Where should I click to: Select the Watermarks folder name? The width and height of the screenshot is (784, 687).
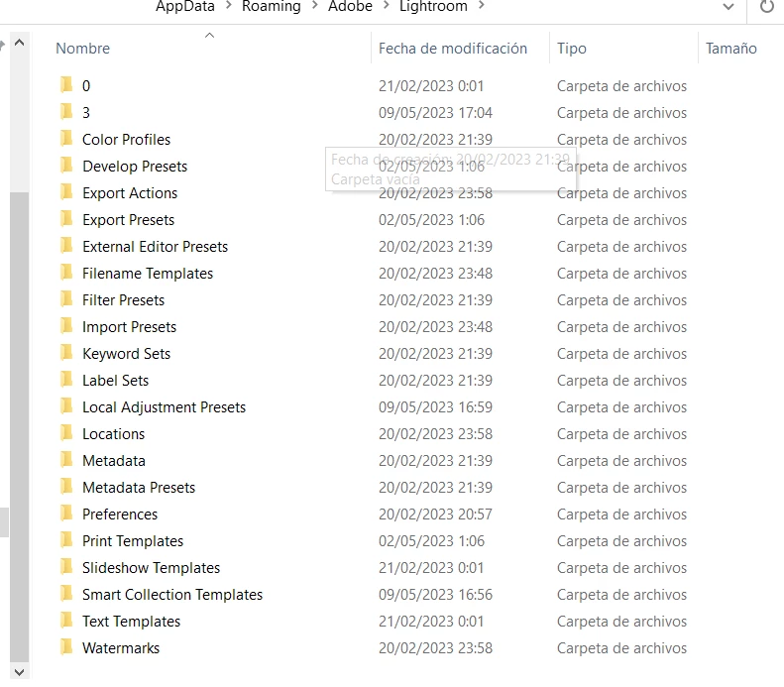[x=121, y=648]
